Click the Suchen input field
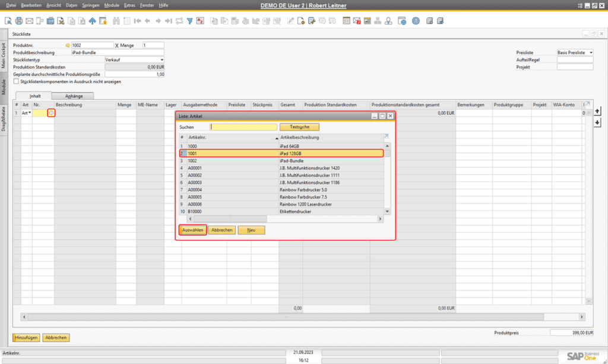 [x=243, y=126]
